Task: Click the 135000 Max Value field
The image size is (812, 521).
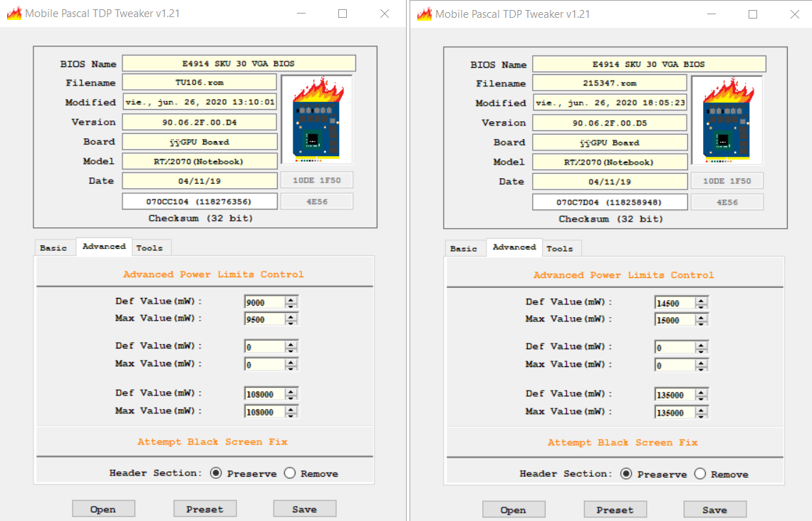Action: (x=674, y=413)
